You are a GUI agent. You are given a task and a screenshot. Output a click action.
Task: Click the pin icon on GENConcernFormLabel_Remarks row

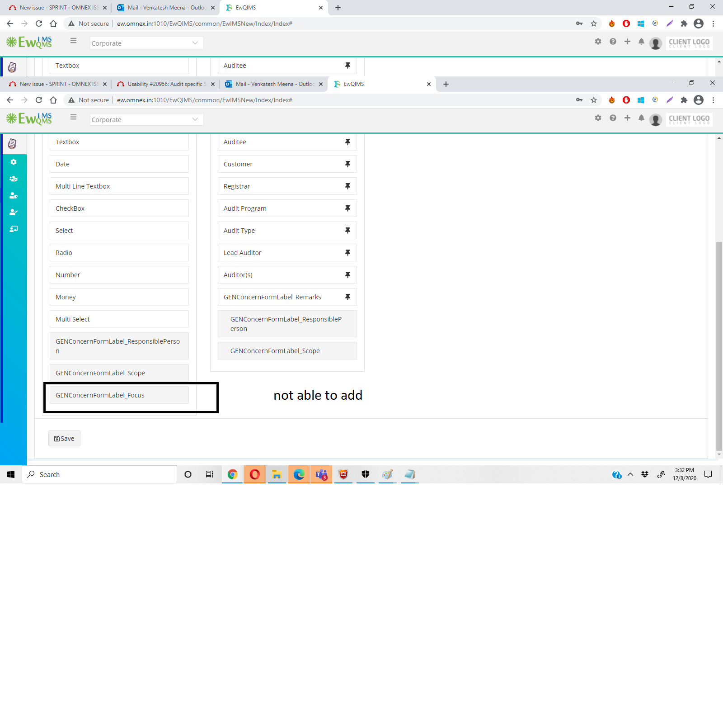coord(347,297)
